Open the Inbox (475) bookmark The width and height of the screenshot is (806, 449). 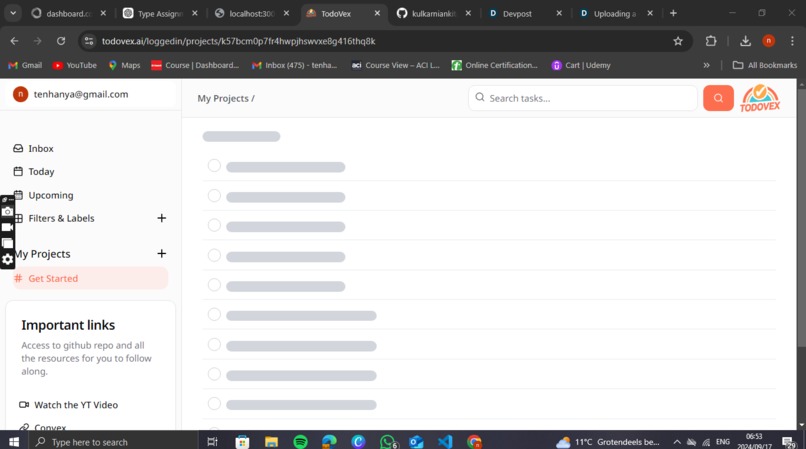pos(294,65)
